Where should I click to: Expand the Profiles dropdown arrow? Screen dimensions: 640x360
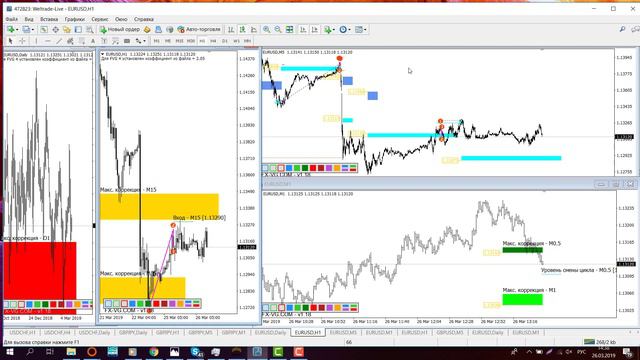click(x=33, y=29)
